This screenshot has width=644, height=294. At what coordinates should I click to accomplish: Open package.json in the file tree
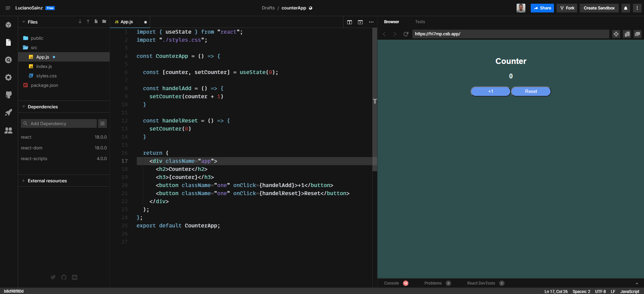(x=64, y=85)
